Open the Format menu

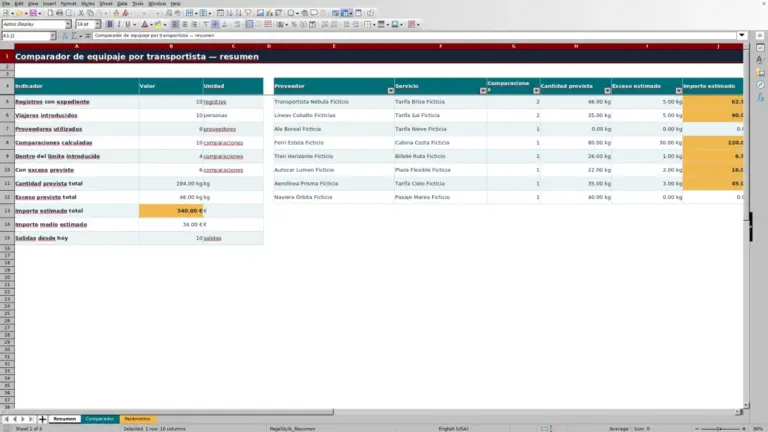click(68, 3)
